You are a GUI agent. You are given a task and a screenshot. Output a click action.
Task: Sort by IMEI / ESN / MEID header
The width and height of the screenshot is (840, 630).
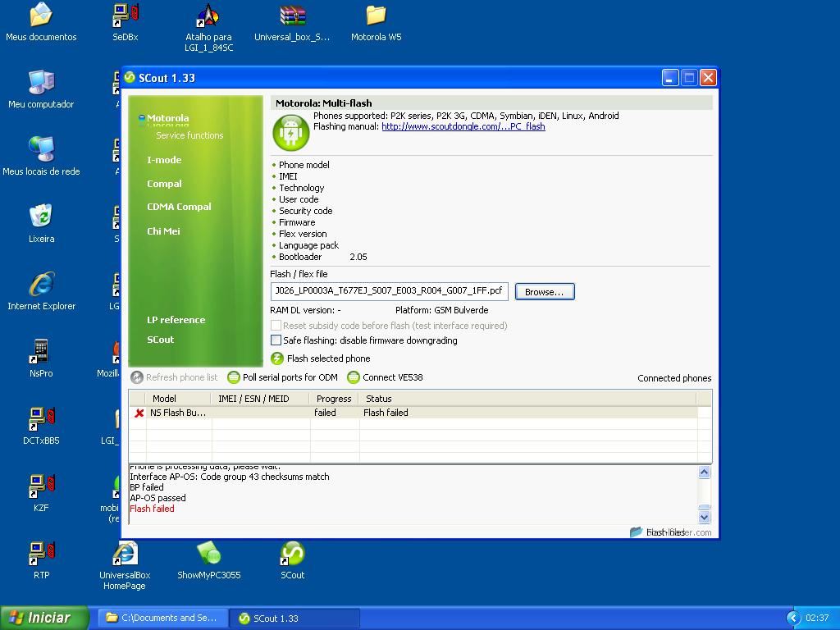(260, 399)
